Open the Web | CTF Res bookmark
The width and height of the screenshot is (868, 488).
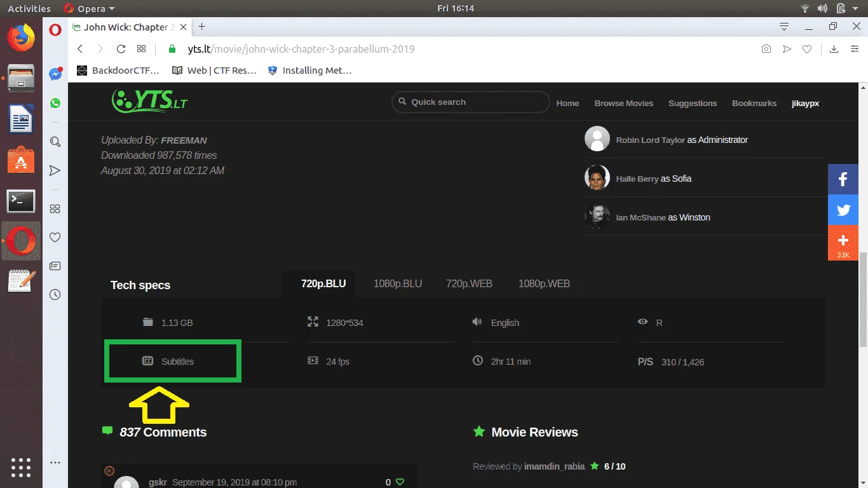click(x=215, y=71)
